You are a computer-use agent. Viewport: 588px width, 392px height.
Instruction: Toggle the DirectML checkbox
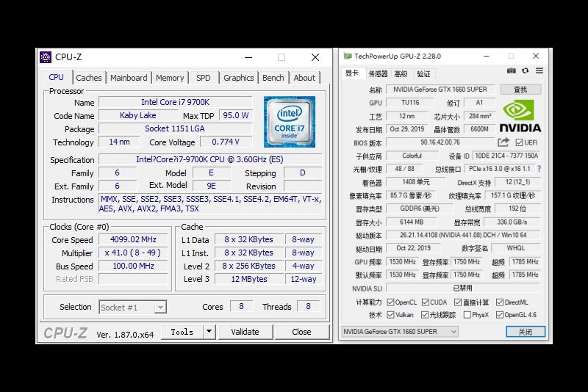pos(500,302)
